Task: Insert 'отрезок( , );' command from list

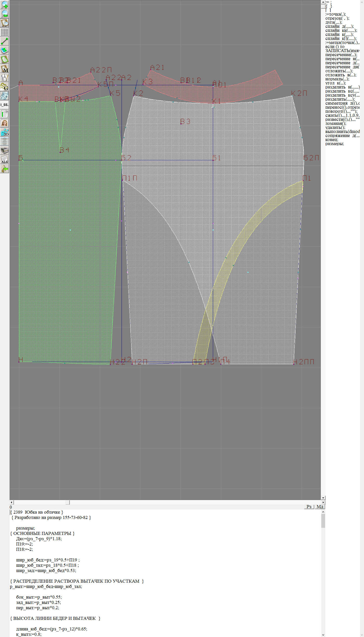Action: (337, 18)
